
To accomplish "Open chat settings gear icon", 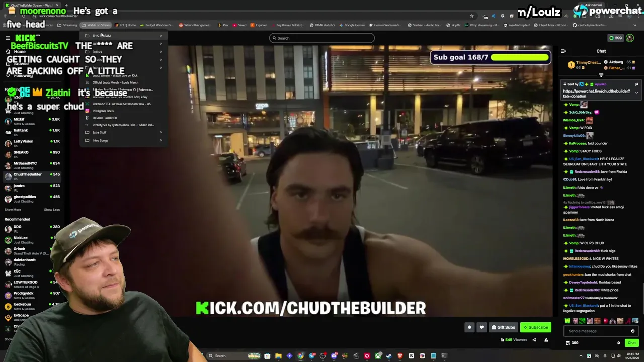I will (x=619, y=343).
